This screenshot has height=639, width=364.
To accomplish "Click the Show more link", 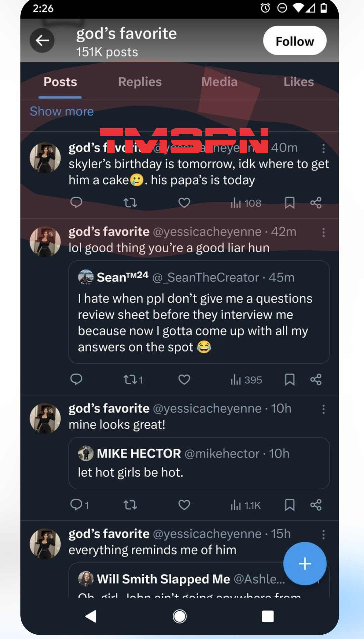I will click(x=62, y=111).
